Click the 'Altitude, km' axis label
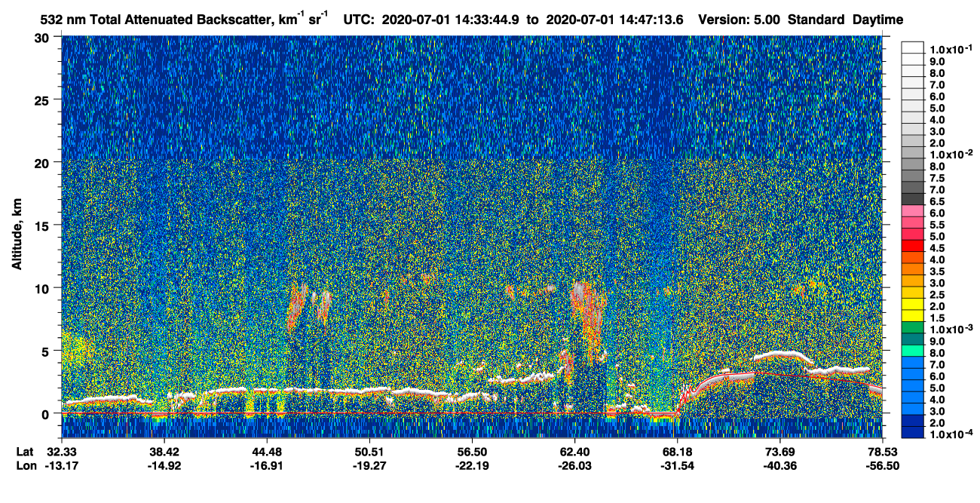The width and height of the screenshot is (980, 503). (16, 236)
